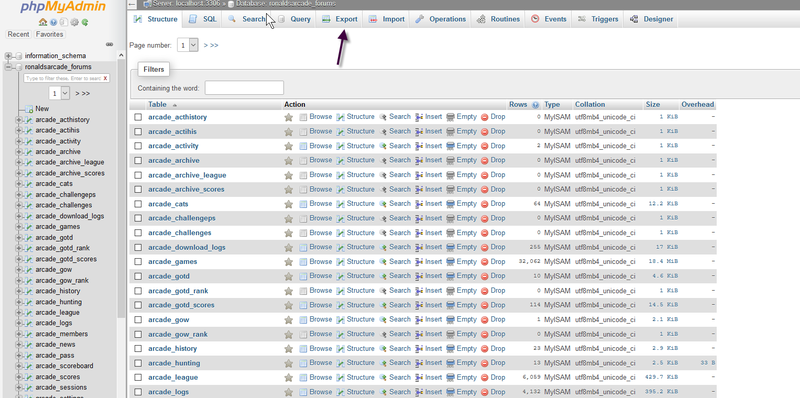Tick the arcade_archive row checkbox
Image resolution: width=800 pixels, height=398 pixels.
tap(138, 161)
